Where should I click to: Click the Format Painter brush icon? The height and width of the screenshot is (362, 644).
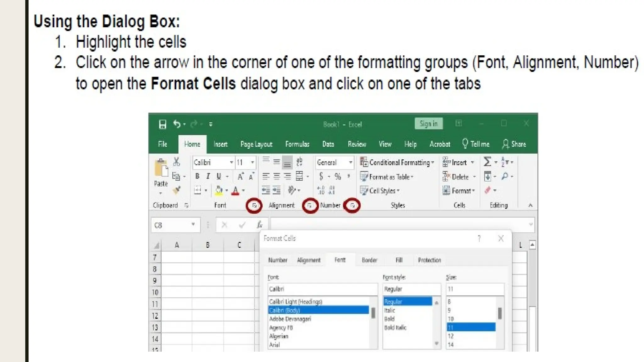tap(176, 190)
